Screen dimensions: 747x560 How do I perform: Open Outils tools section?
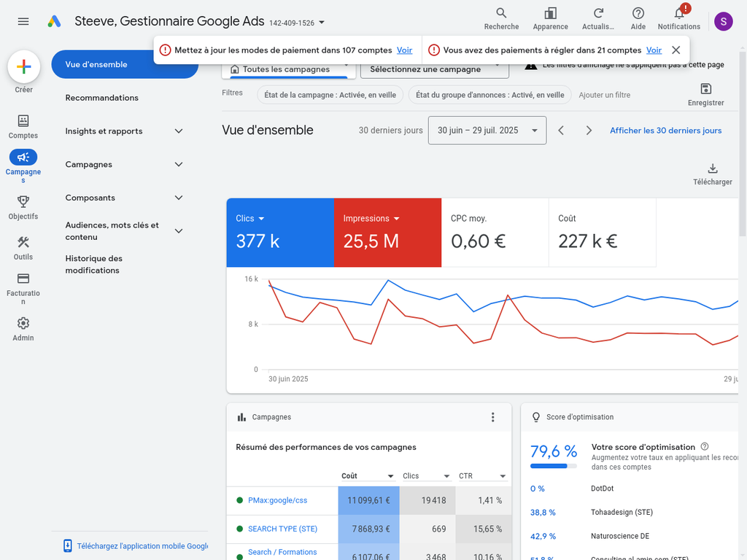pyautogui.click(x=23, y=248)
